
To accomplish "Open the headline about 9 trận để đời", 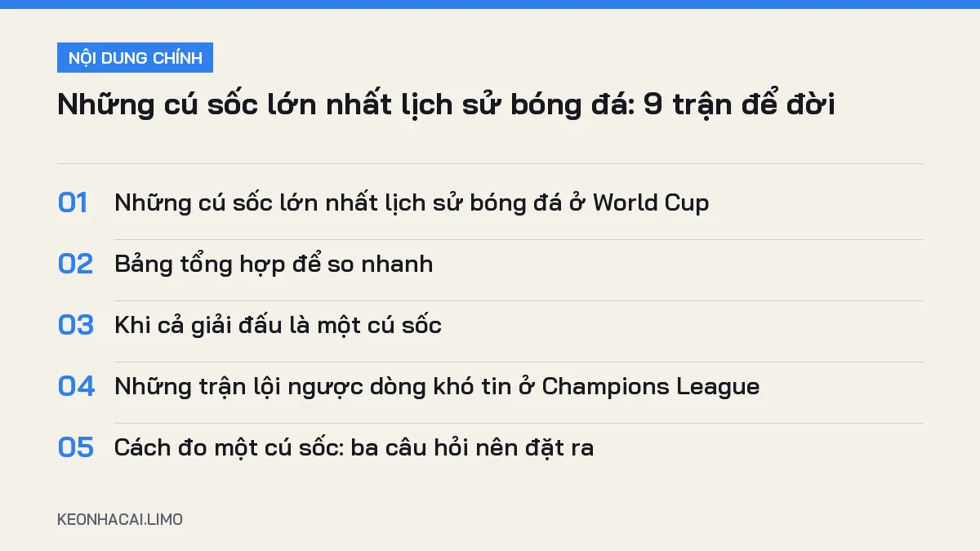I will [x=446, y=105].
